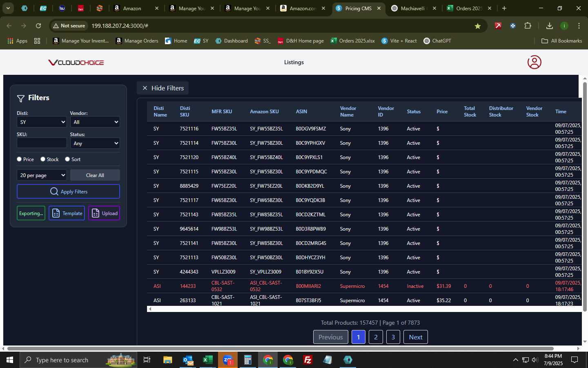Click the page bottom horizontal scrollbar
The width and height of the screenshot is (588, 368).
[x=281, y=349]
